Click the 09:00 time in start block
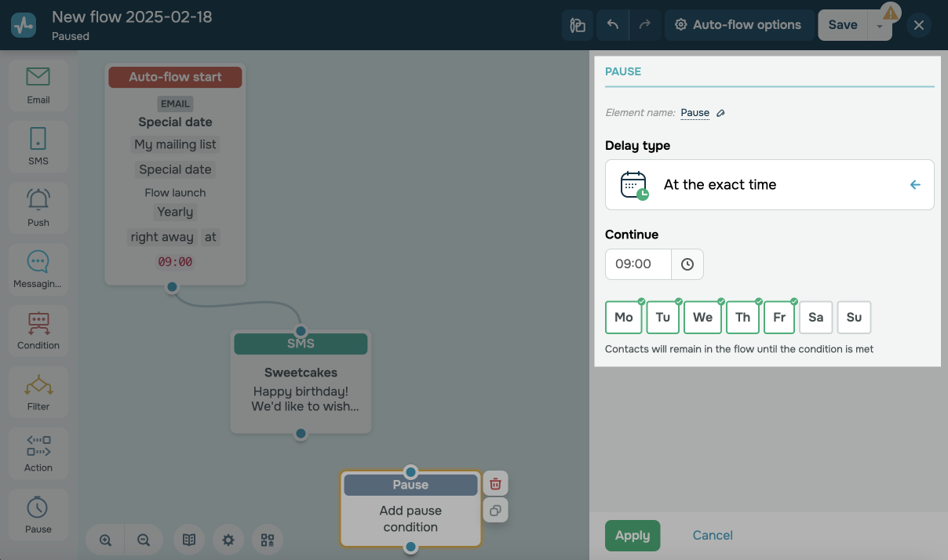The image size is (948, 560). tap(175, 262)
